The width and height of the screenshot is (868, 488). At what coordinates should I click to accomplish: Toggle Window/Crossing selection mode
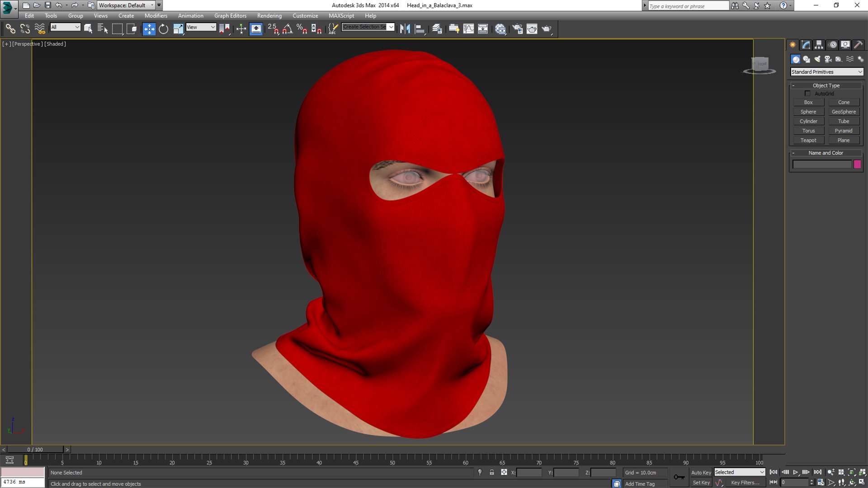[132, 29]
